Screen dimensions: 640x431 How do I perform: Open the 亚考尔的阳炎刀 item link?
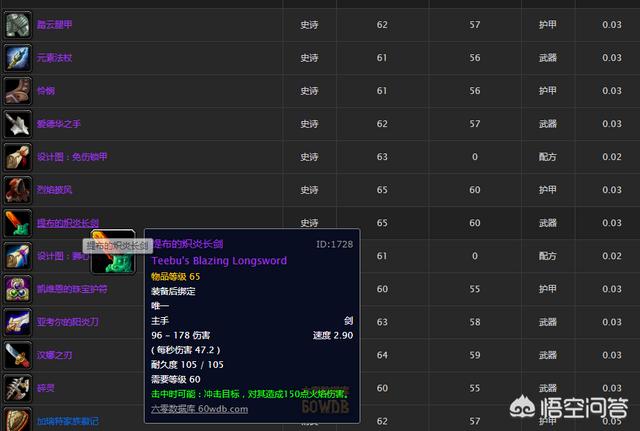click(x=68, y=322)
